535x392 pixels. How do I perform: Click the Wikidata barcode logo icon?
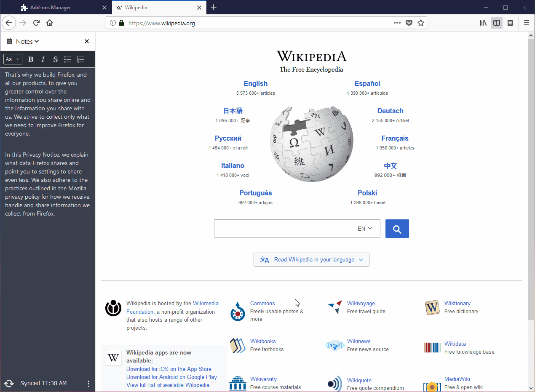click(432, 347)
